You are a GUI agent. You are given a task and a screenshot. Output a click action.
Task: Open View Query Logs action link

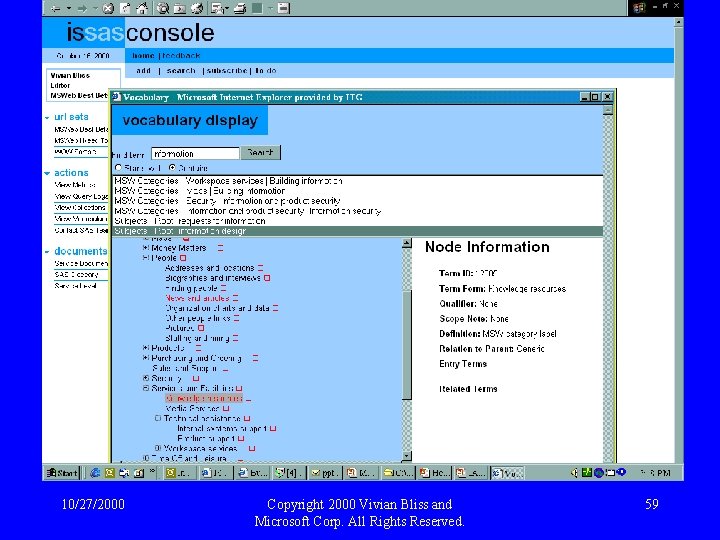81,197
